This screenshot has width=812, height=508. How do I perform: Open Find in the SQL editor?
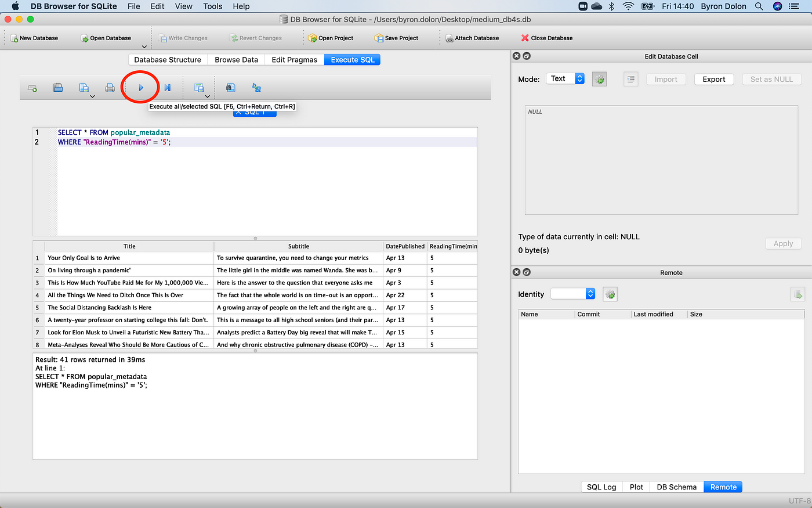click(230, 88)
